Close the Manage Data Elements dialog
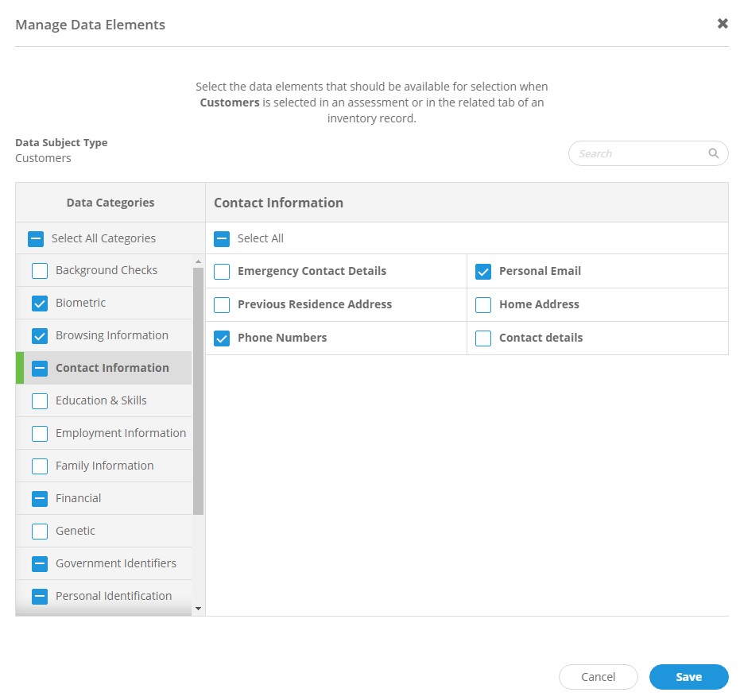The image size is (740, 700). pos(723,24)
